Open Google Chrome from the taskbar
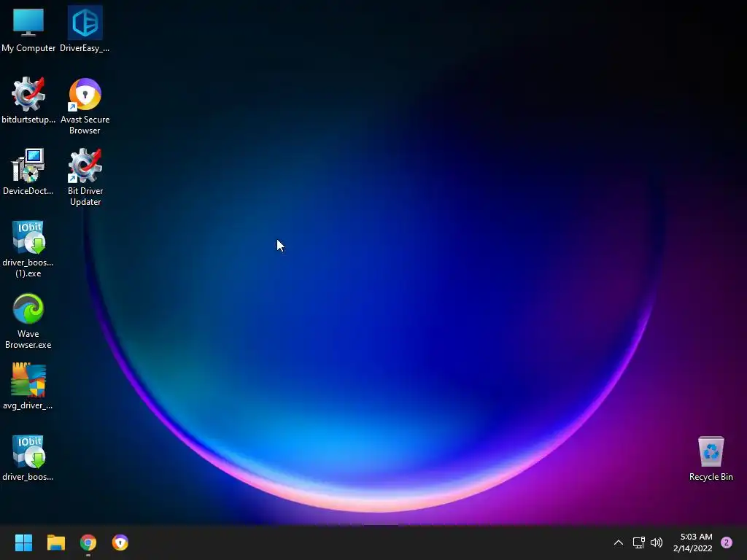Image resolution: width=747 pixels, height=560 pixels. pos(88,542)
